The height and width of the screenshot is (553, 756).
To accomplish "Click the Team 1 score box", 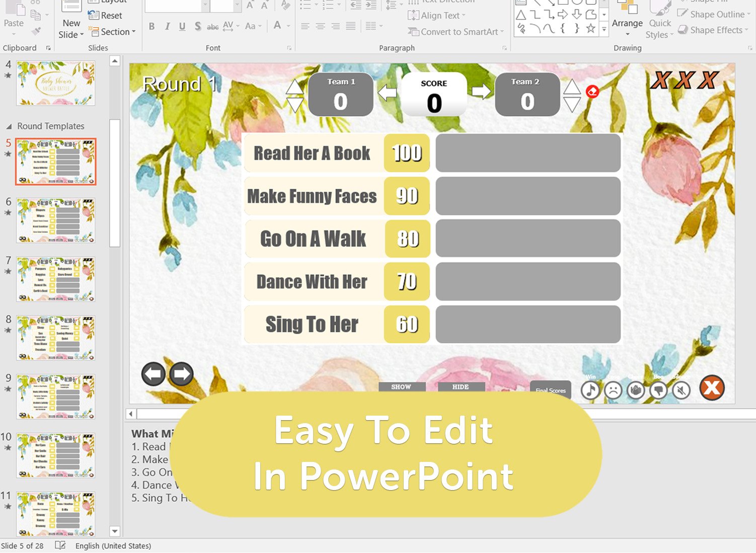I will coord(341,95).
